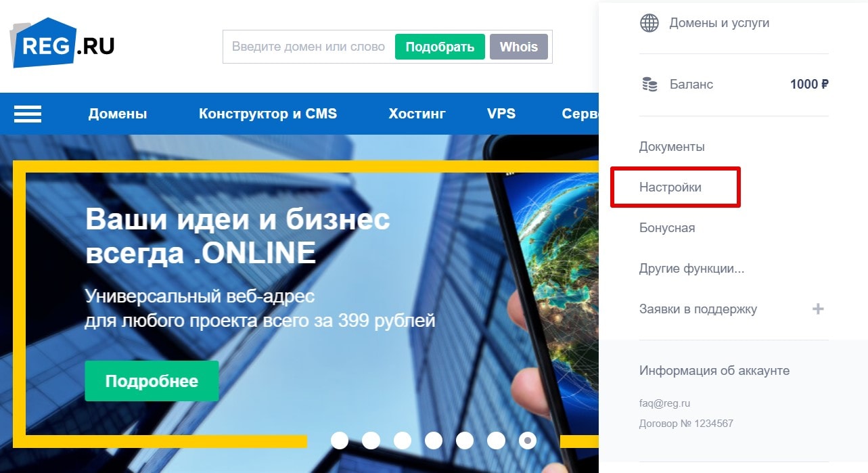Click the globe icon beside Домены и услуги

[649, 23]
